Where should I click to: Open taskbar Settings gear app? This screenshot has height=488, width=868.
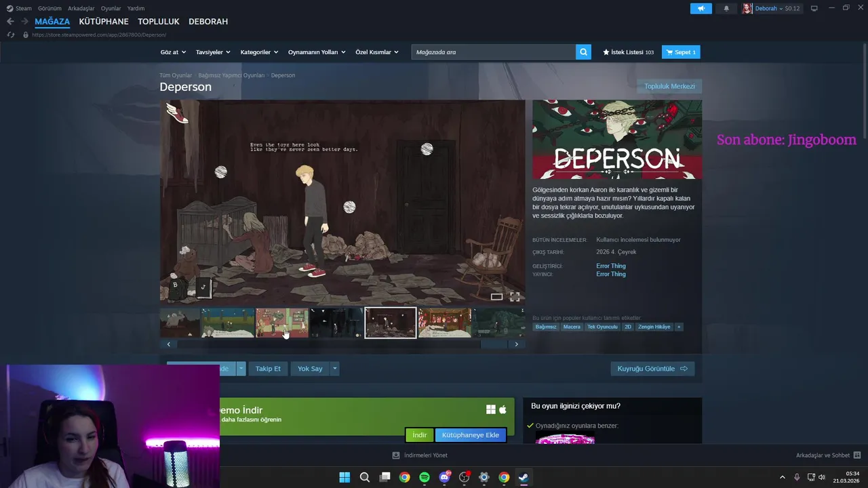[x=484, y=477]
